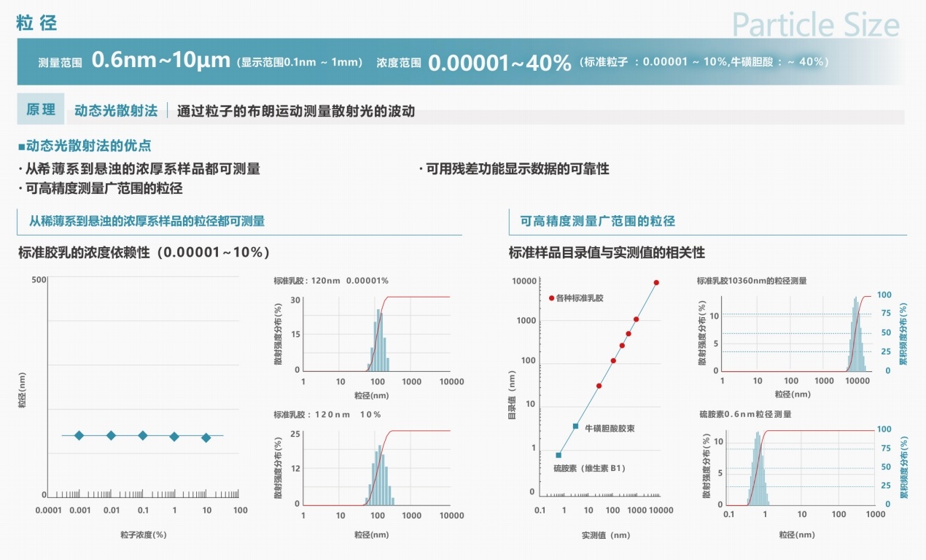The image size is (926, 560).
Task: Click the 0.00001~40% concentration range value
Action: (x=499, y=63)
